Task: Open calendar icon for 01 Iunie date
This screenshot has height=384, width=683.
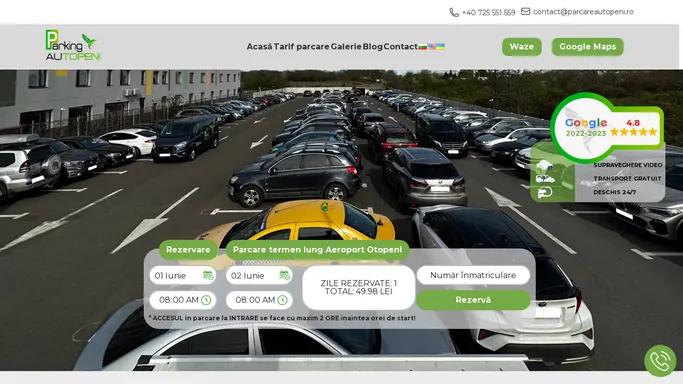Action: click(208, 275)
